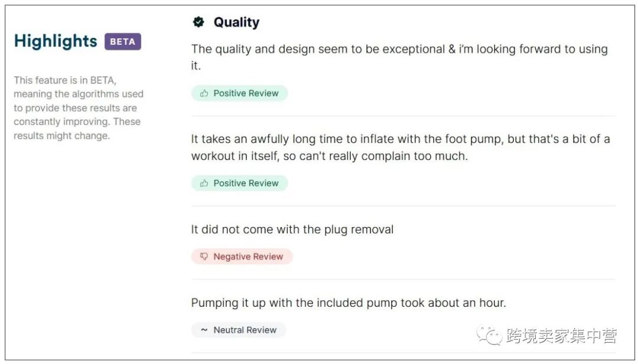Toggle the Neutral Review sentiment tag
The image size is (638, 364).
pos(239,330)
